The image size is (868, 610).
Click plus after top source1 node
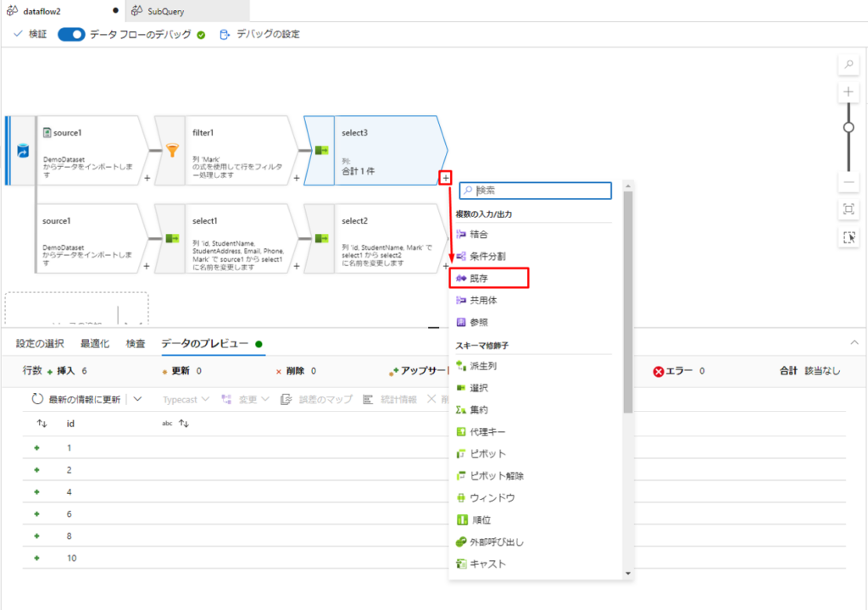(147, 178)
